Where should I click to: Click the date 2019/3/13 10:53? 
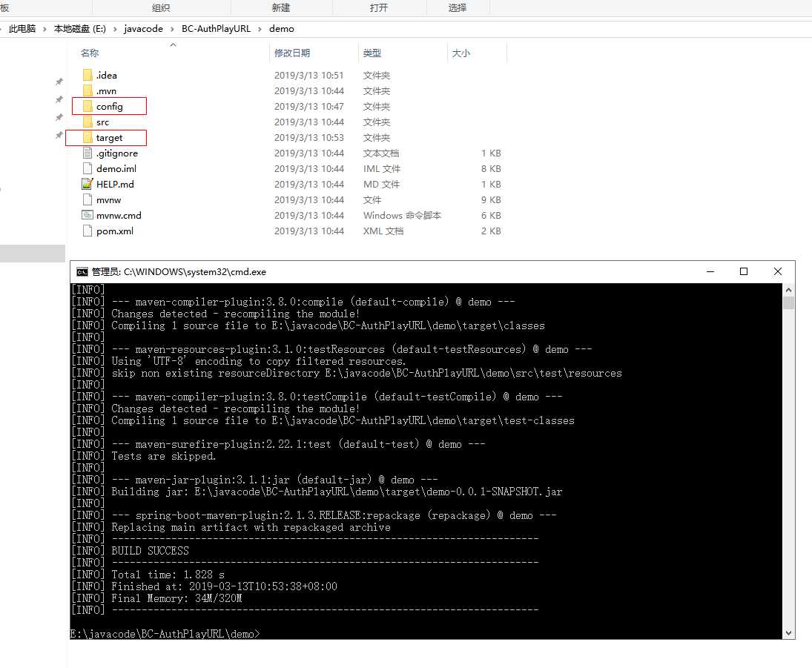[309, 137]
